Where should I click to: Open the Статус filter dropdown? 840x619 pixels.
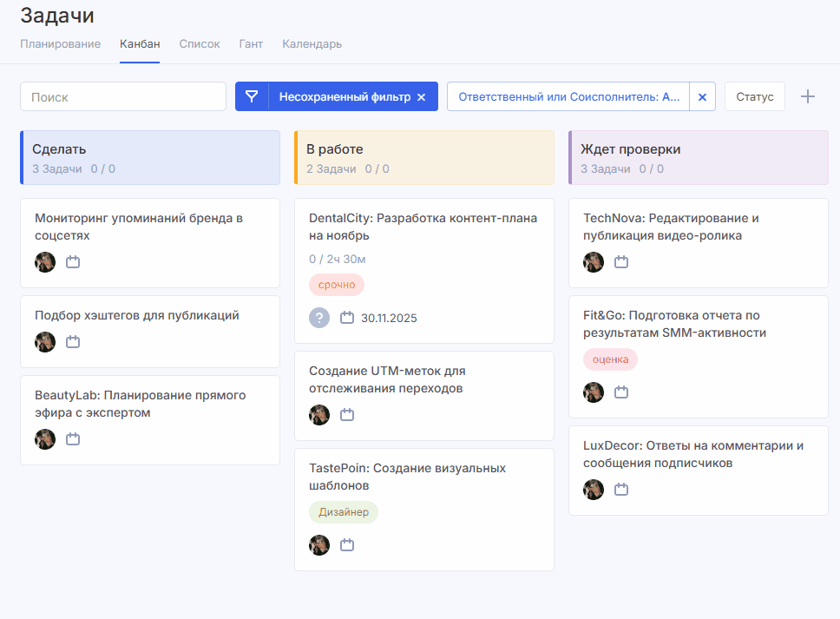[754, 97]
